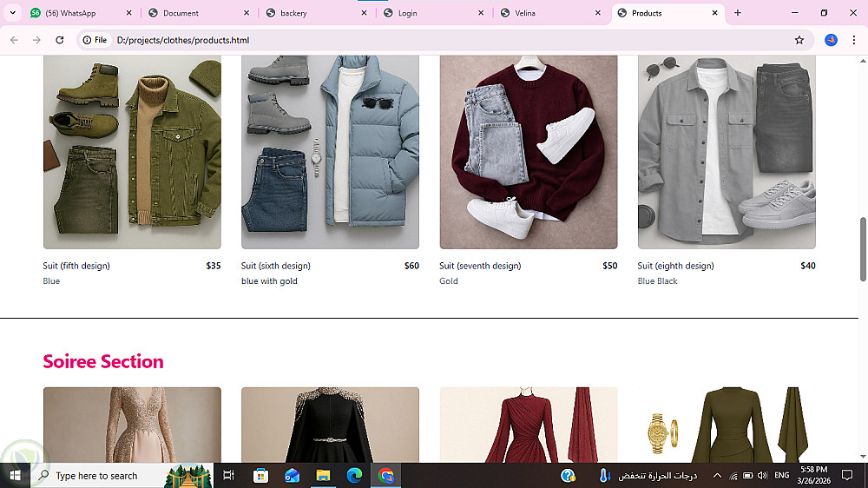Viewport: 868px width, 488px height.
Task: Open the battery status icon
Action: tap(748, 475)
